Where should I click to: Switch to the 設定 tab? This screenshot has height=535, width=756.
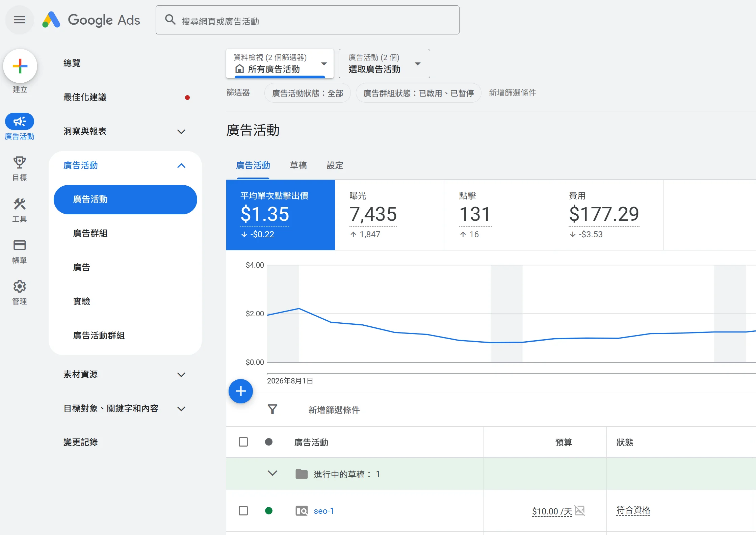[x=335, y=165]
